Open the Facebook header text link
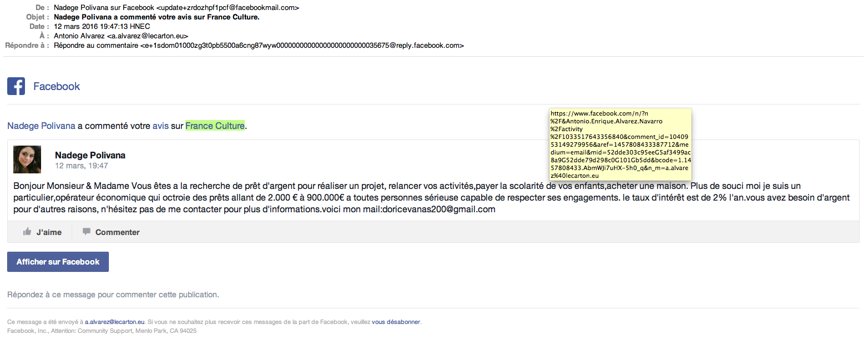Image resolution: width=868 pixels, height=359 pixels. coord(57,86)
